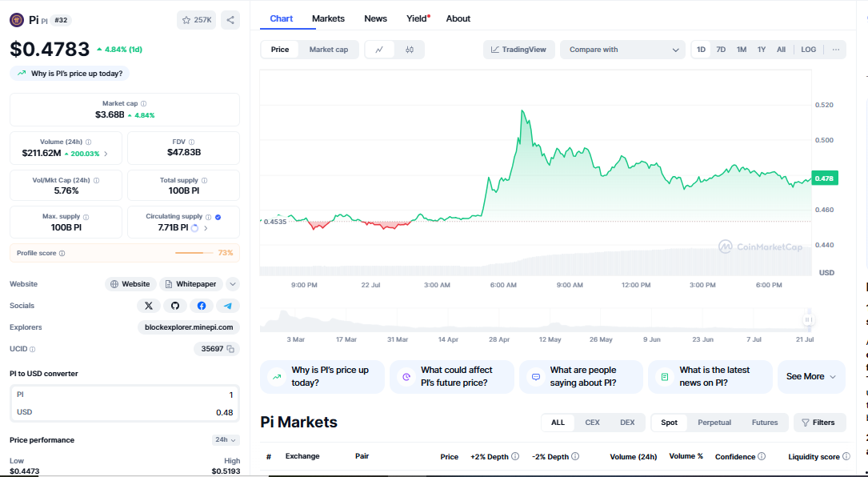This screenshot has width=868, height=477.
Task: Click Profile score info icon
Action: (62, 253)
